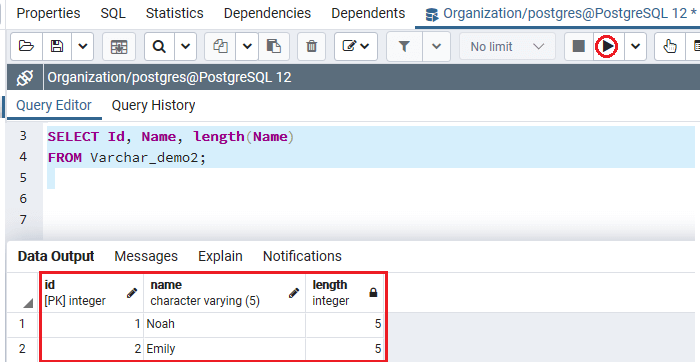Click the select-all corner triangle of the grid
Screen dimensions: 700x362
point(28,304)
